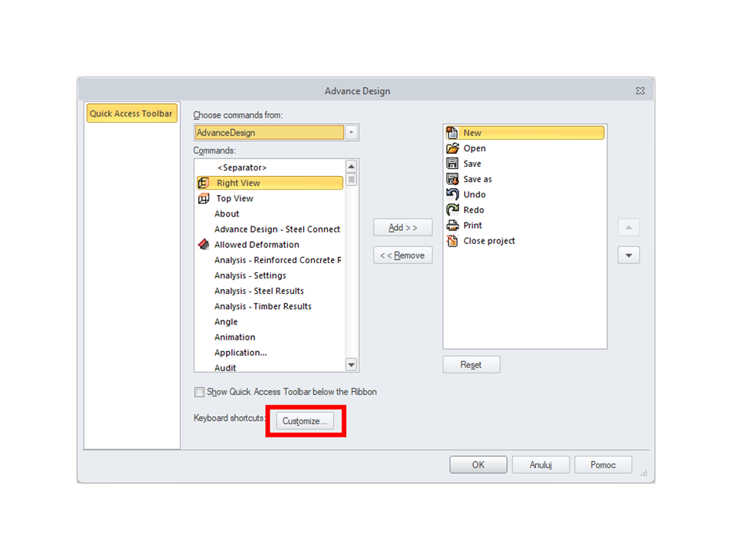Select the About command
Image resolution: width=732 pixels, height=560 pixels.
270,213
